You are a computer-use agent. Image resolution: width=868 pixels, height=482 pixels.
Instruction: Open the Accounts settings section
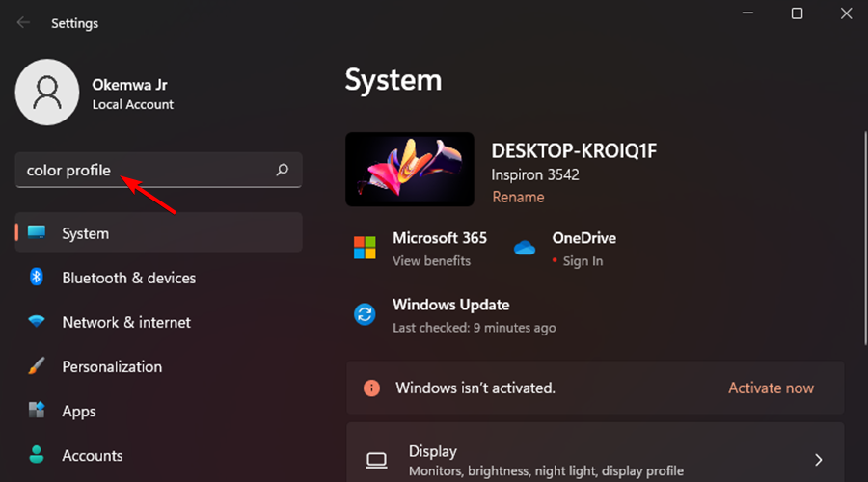[92, 455]
